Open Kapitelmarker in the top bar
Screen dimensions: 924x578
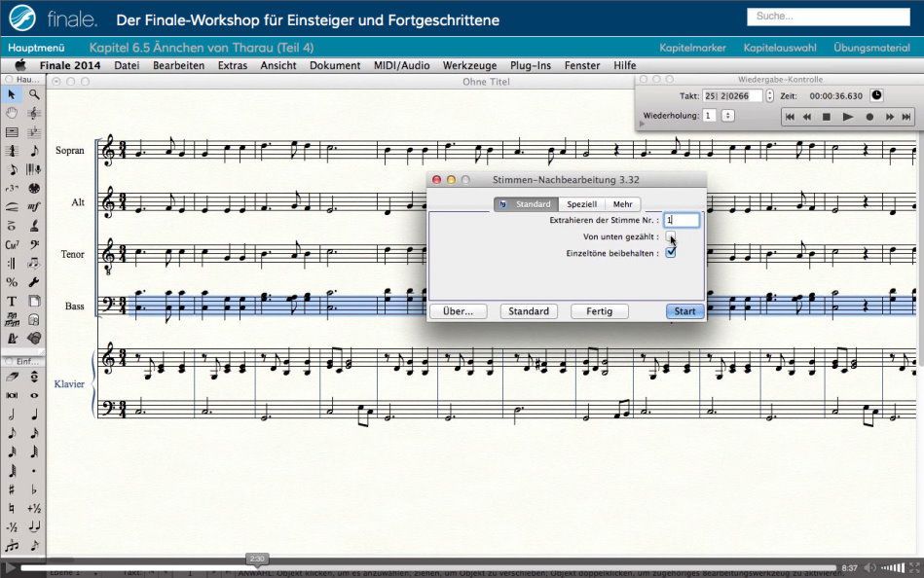[692, 48]
